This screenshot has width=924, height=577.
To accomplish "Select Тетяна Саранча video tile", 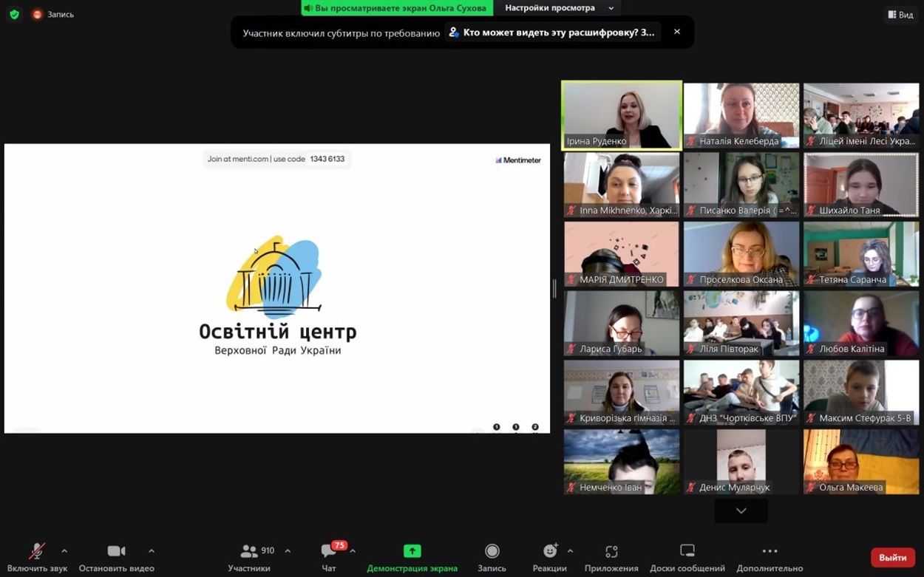I will (x=861, y=254).
